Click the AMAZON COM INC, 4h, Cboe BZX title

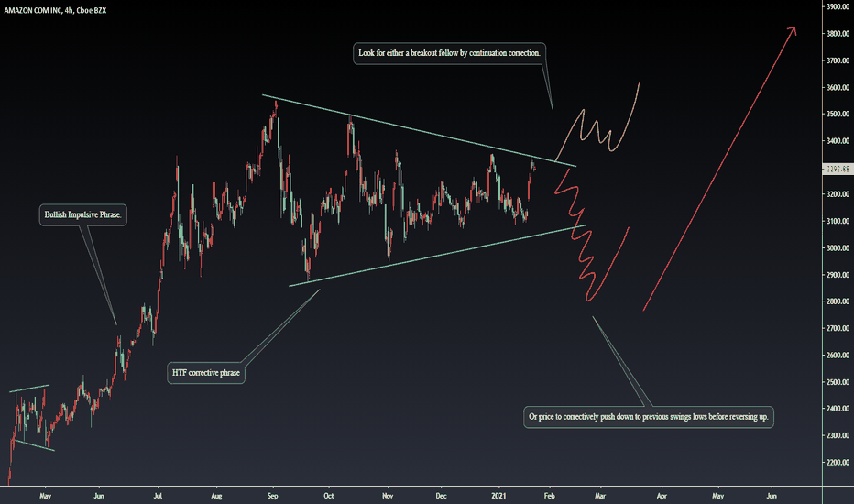55,10
